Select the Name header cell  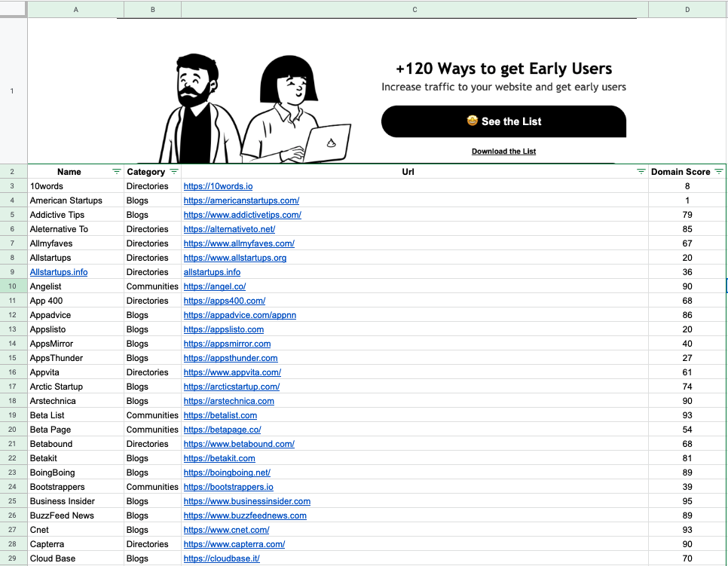75,172
